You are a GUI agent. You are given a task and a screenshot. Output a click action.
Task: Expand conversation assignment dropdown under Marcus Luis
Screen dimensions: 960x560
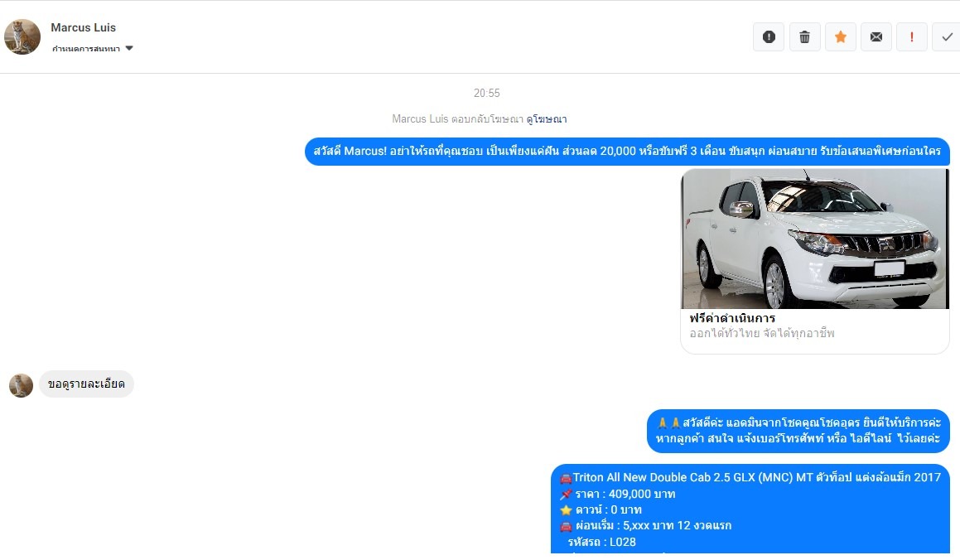click(93, 48)
